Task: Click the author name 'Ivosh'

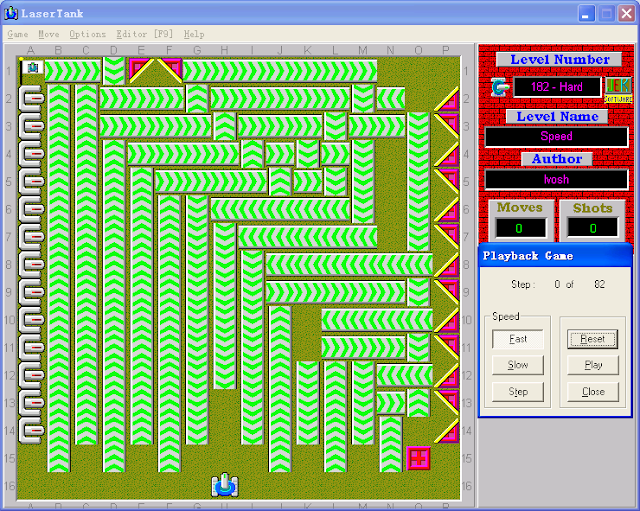Action: point(556,179)
